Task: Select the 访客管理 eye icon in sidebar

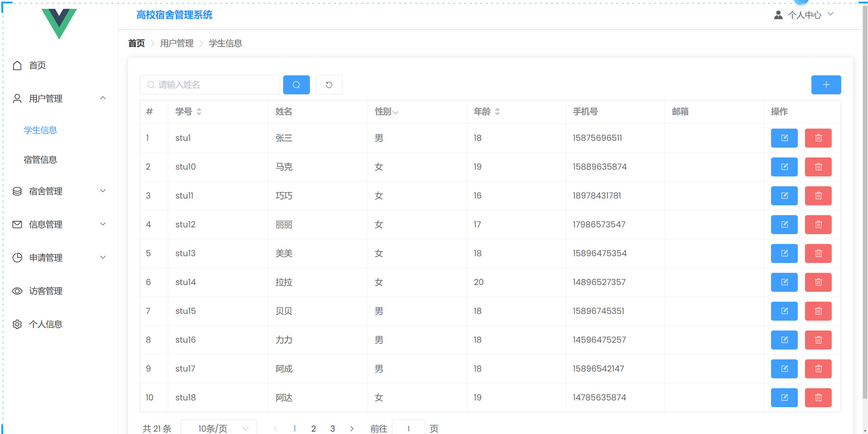Action: 17,291
